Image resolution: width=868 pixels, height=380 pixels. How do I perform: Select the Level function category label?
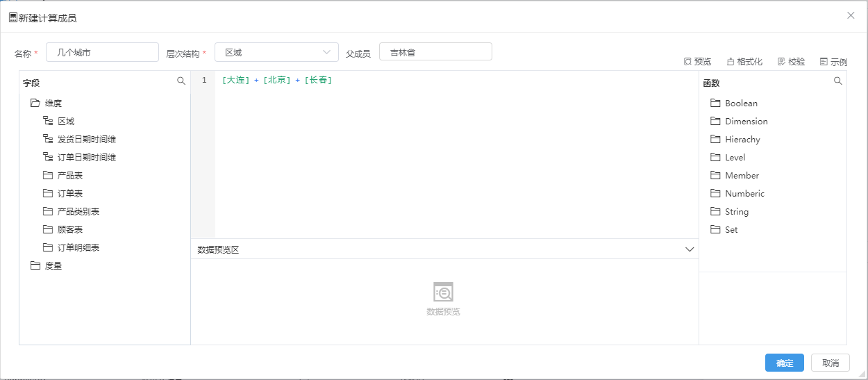[x=735, y=157]
